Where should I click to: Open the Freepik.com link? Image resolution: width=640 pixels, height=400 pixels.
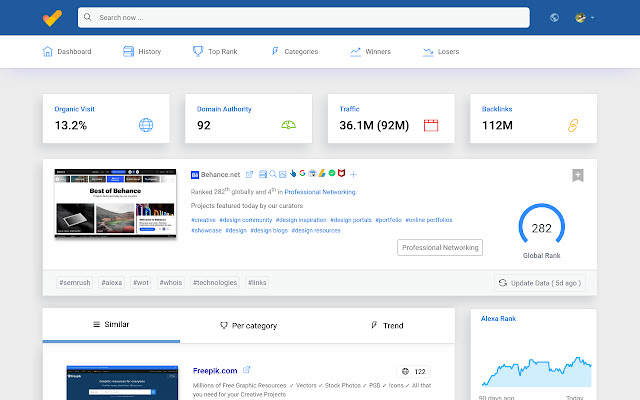click(215, 371)
